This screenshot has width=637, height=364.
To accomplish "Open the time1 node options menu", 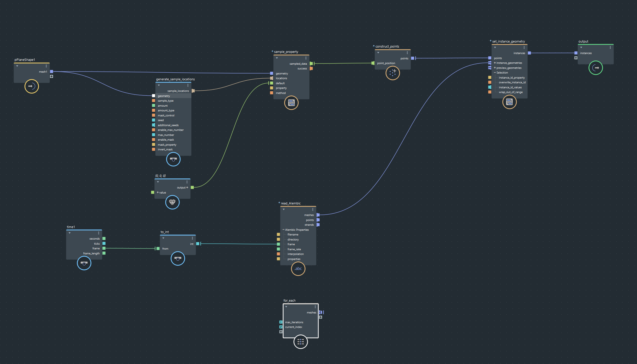I will coord(98,233).
